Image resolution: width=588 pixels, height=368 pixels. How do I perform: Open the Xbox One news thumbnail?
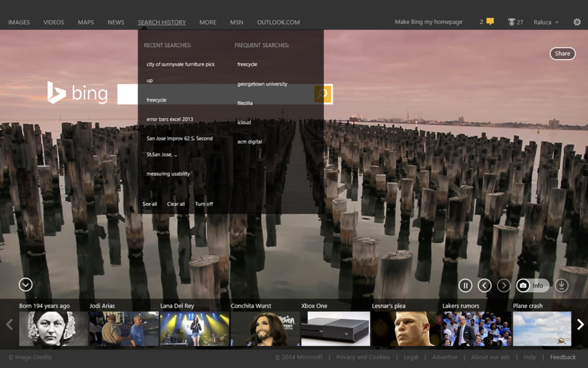tap(335, 328)
